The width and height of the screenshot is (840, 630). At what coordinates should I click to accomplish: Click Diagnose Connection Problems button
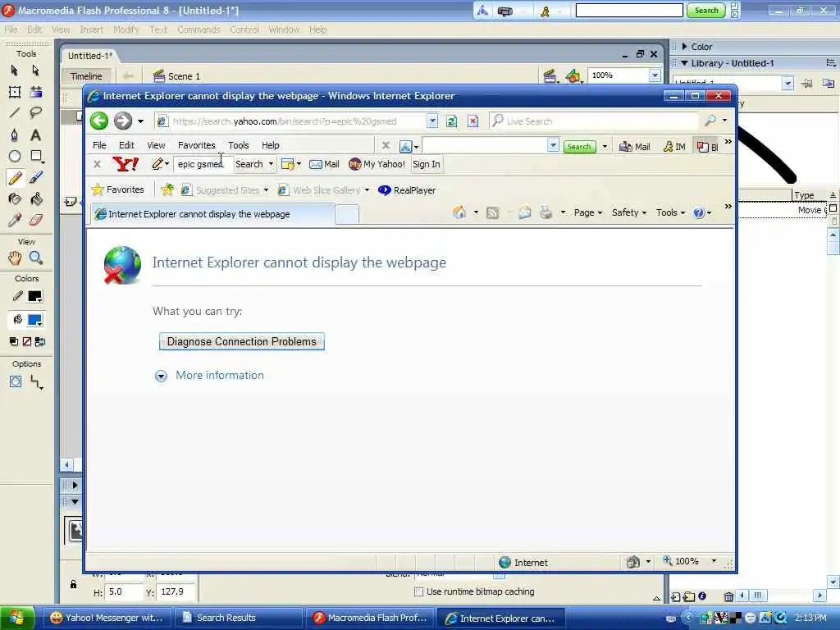(x=242, y=342)
